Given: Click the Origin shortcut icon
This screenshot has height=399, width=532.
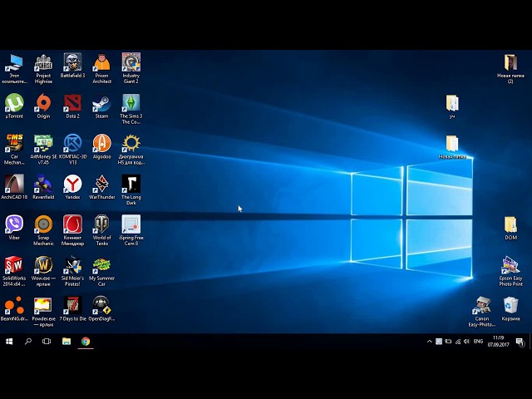Looking at the screenshot, I should click(43, 103).
